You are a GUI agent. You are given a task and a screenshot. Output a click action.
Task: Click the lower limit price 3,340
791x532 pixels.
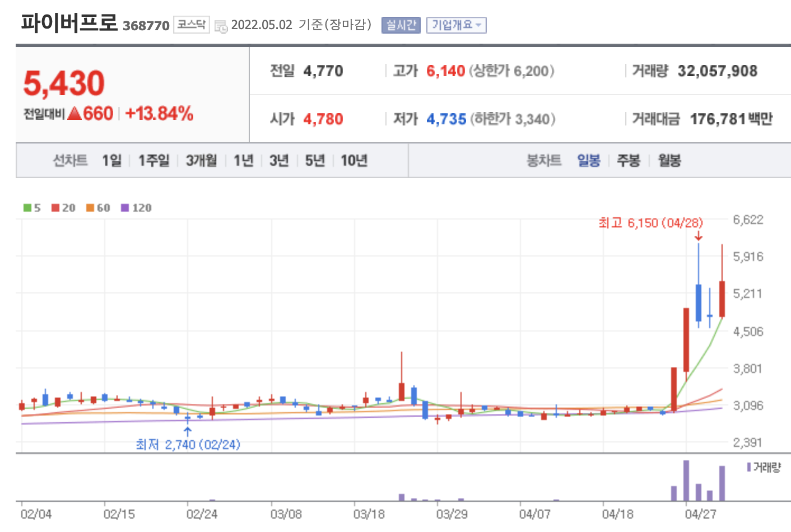click(533, 119)
